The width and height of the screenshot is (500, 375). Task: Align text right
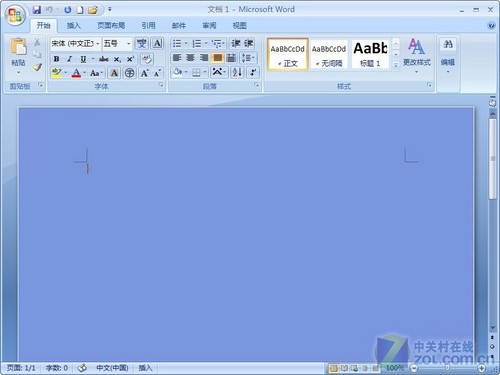point(204,58)
